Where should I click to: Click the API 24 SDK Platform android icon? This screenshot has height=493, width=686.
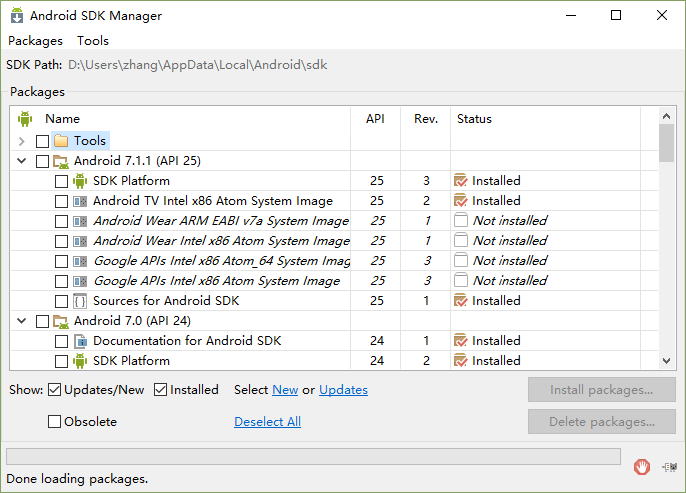80,361
